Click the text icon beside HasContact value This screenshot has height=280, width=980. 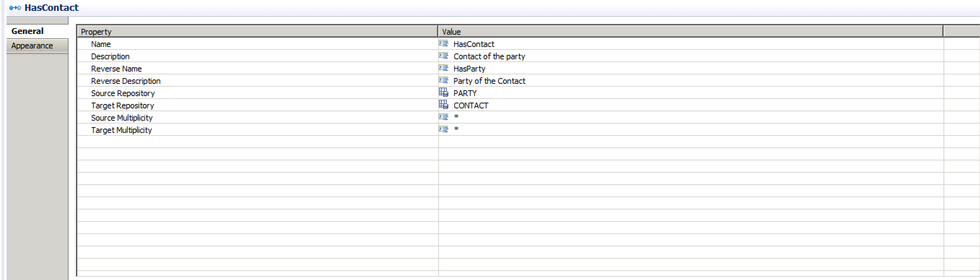tap(444, 44)
